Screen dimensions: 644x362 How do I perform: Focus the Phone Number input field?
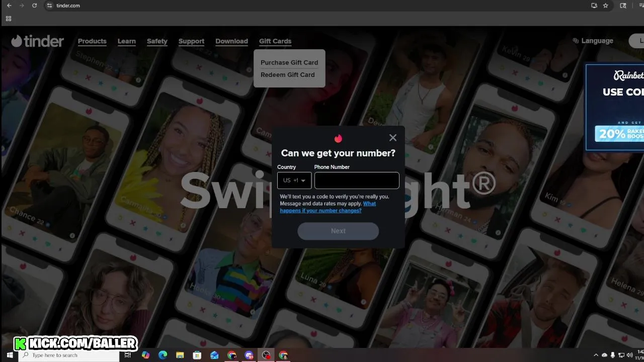357,180
